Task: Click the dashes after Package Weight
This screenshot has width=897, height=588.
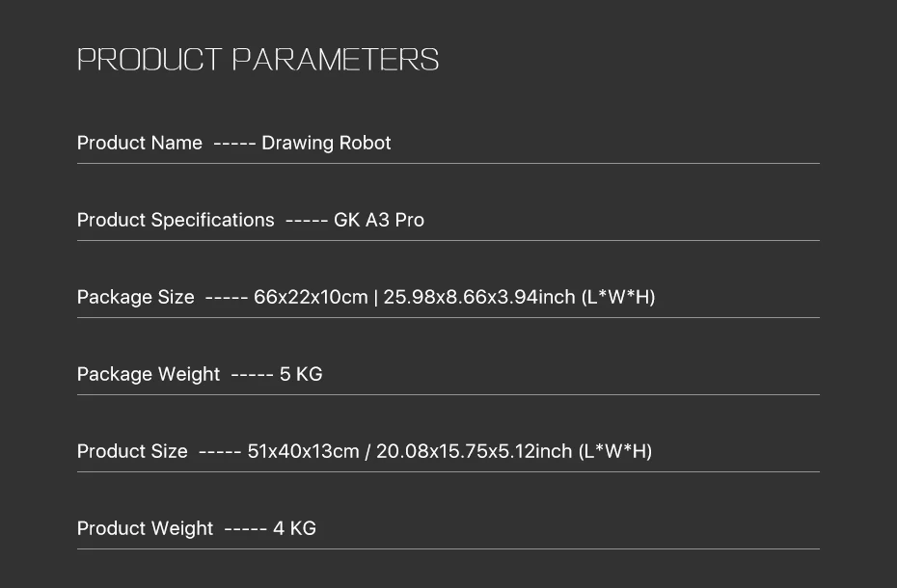Action: (253, 374)
